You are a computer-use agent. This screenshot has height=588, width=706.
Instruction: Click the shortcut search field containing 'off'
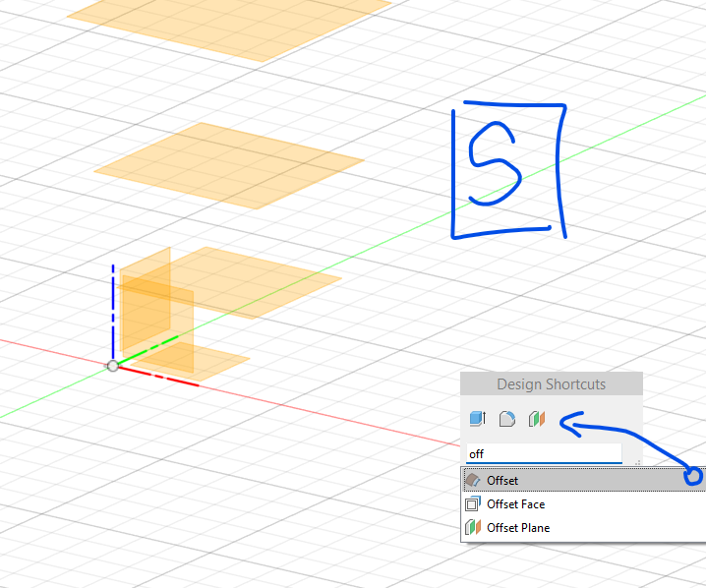click(x=543, y=453)
